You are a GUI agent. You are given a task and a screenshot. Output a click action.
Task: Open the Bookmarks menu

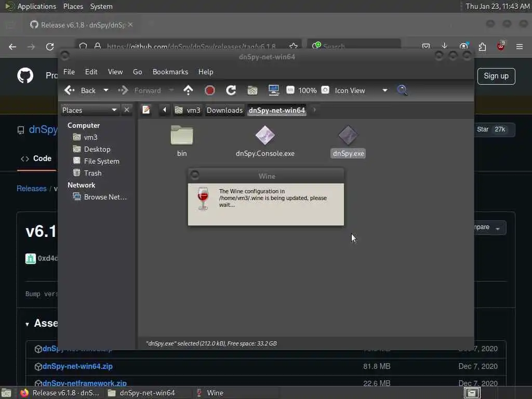[x=170, y=72]
